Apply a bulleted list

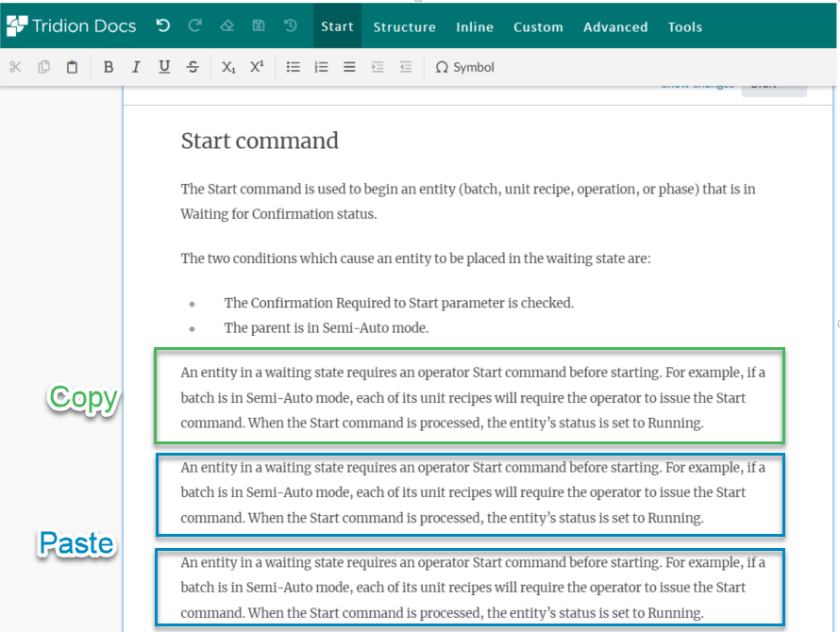[x=294, y=67]
